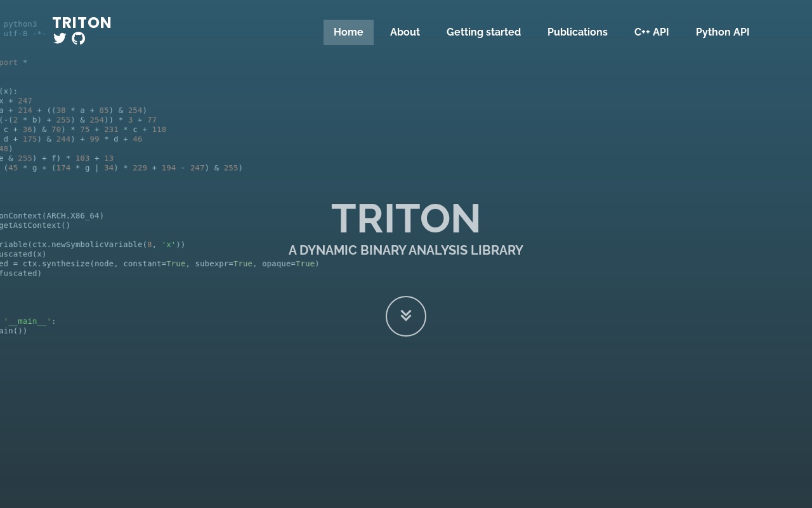Click the circled down arrows to reveal next section

click(x=405, y=316)
